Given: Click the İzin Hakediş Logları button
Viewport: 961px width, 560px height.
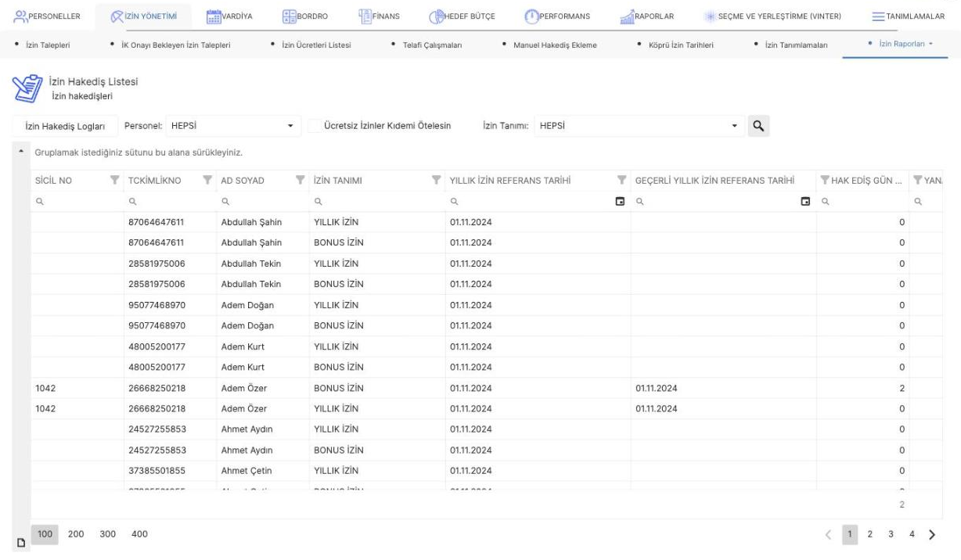Looking at the screenshot, I should click(66, 125).
